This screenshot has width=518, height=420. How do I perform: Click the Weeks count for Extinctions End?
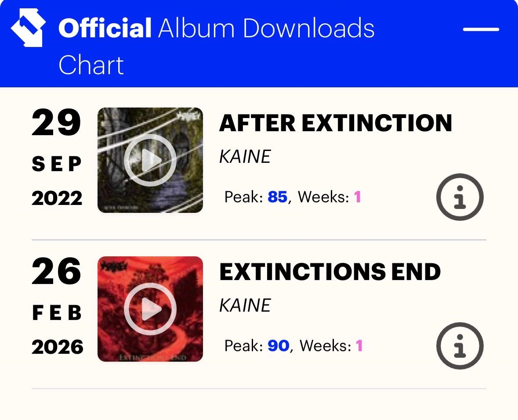[x=359, y=346]
